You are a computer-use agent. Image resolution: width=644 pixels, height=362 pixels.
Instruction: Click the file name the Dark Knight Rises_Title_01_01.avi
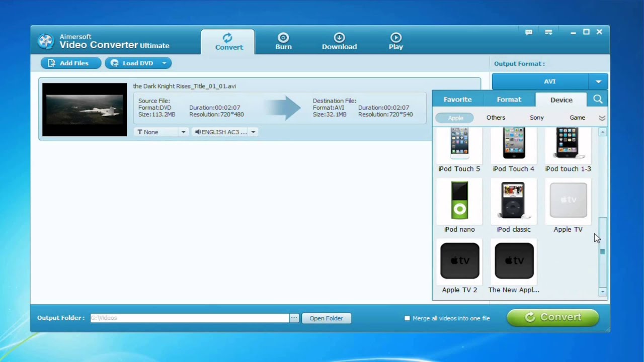(x=184, y=86)
